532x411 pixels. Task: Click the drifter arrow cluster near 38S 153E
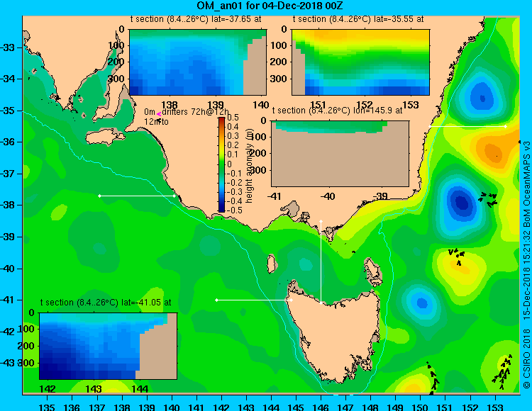(488, 200)
